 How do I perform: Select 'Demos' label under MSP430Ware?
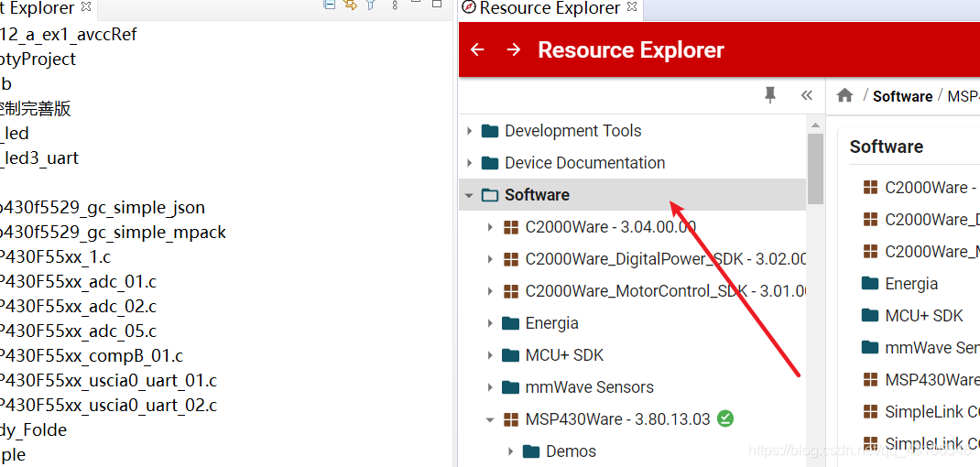572,451
